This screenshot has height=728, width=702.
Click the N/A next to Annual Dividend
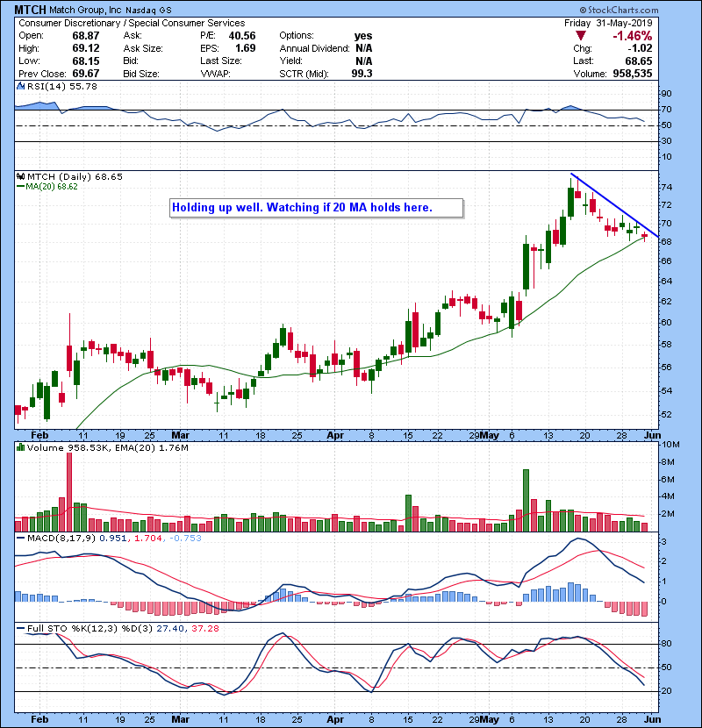(364, 48)
